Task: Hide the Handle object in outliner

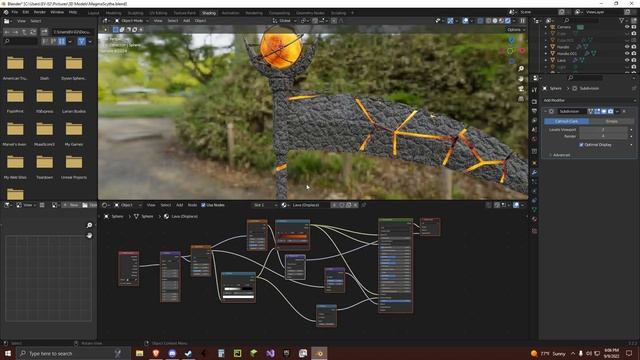Action: click(x=627, y=47)
